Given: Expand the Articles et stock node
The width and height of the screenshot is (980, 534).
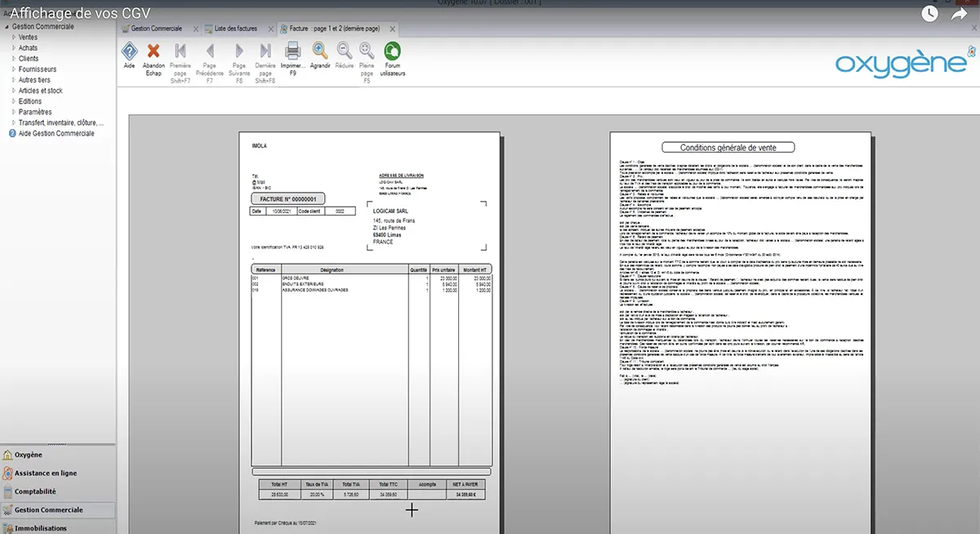Looking at the screenshot, I should point(40,91).
